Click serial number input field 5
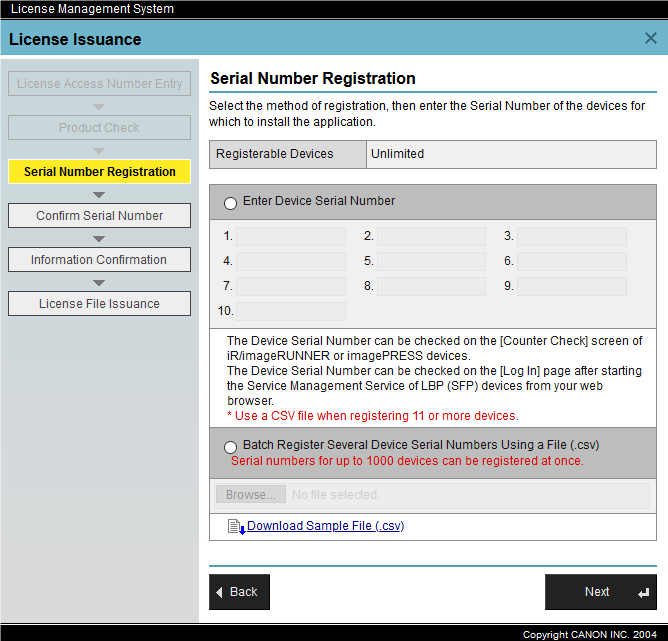 tap(431, 262)
